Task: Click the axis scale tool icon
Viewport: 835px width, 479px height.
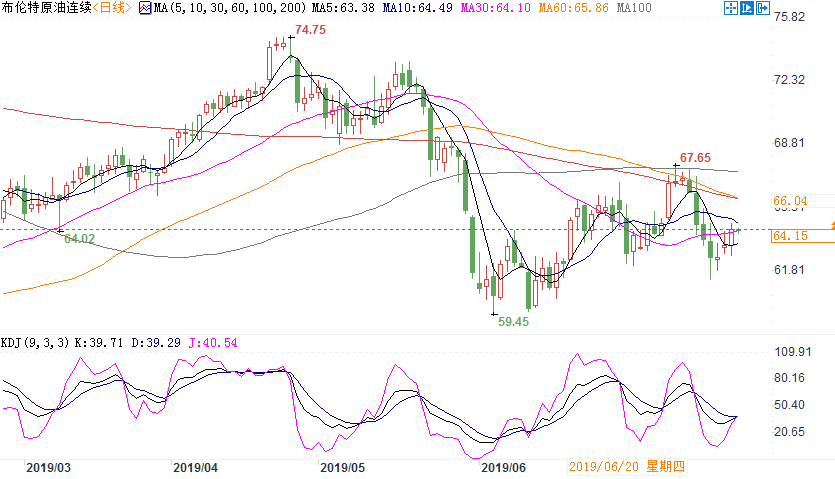Action: pyautogui.click(x=747, y=8)
